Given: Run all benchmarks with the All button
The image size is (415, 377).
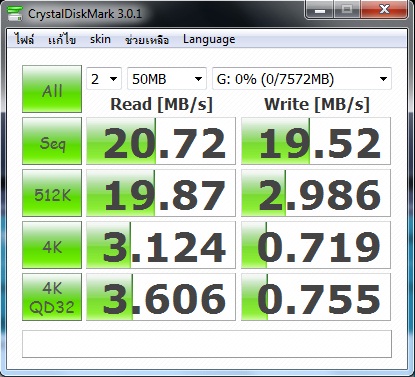Looking at the screenshot, I should click(x=52, y=89).
